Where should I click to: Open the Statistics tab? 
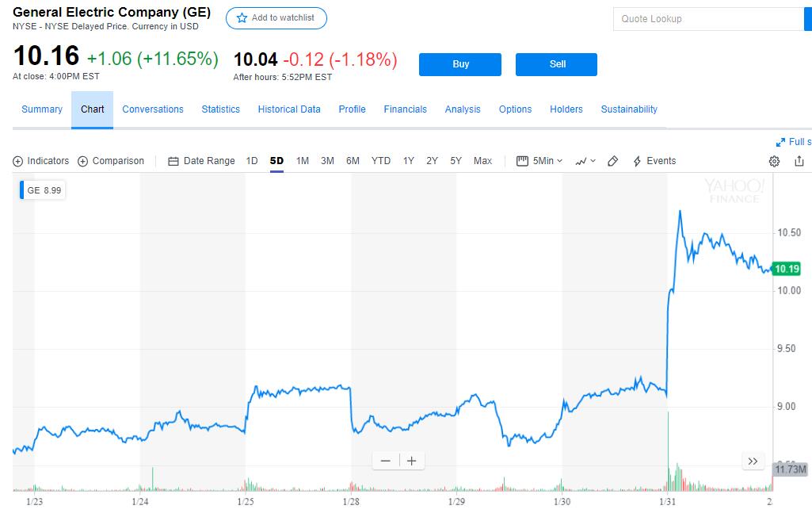pyautogui.click(x=220, y=109)
